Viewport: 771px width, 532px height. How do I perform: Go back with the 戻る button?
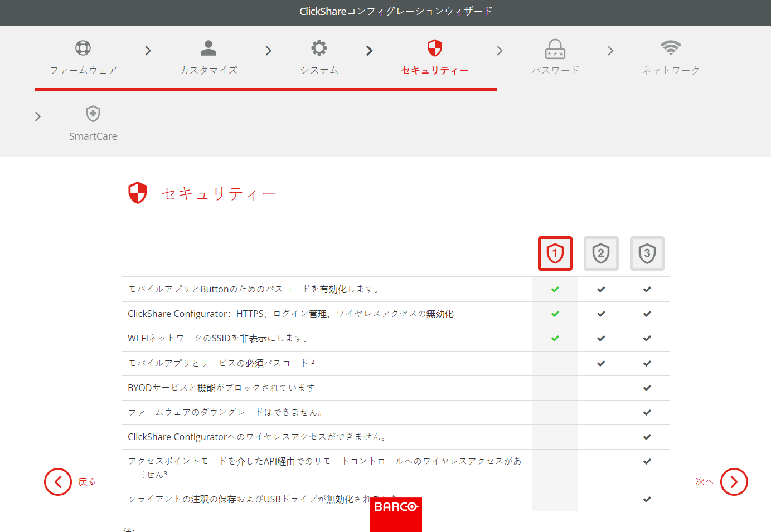(70, 482)
